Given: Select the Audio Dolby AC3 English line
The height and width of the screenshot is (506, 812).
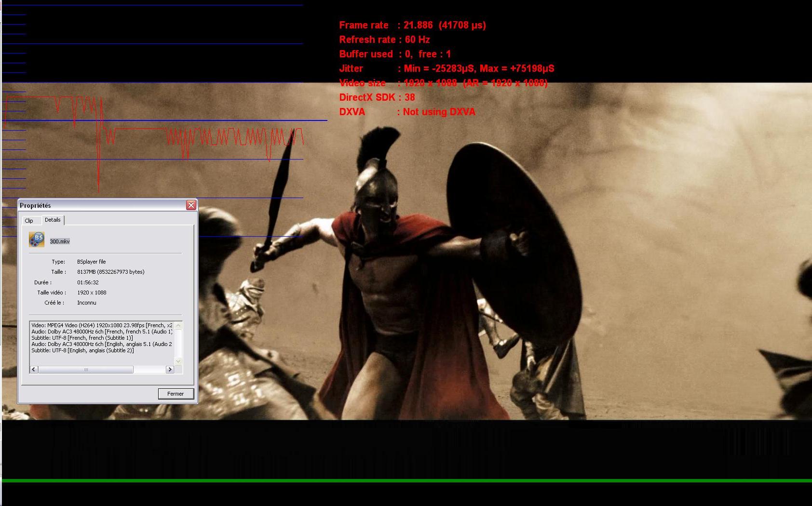Looking at the screenshot, I should tap(102, 344).
